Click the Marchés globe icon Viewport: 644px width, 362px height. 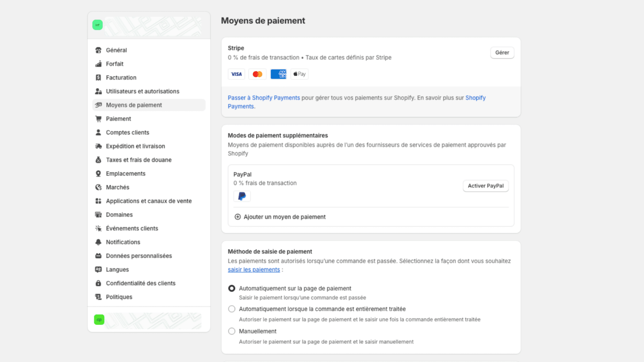coord(98,187)
